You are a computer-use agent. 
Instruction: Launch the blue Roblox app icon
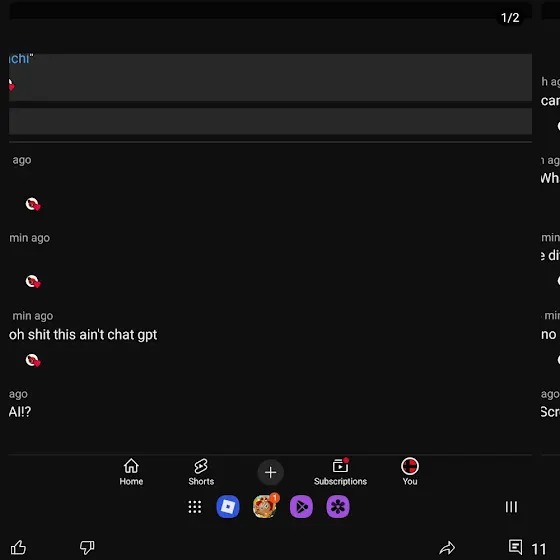(228, 506)
